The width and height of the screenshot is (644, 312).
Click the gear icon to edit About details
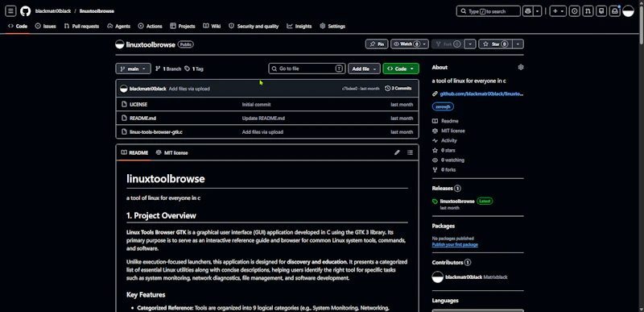coord(521,67)
